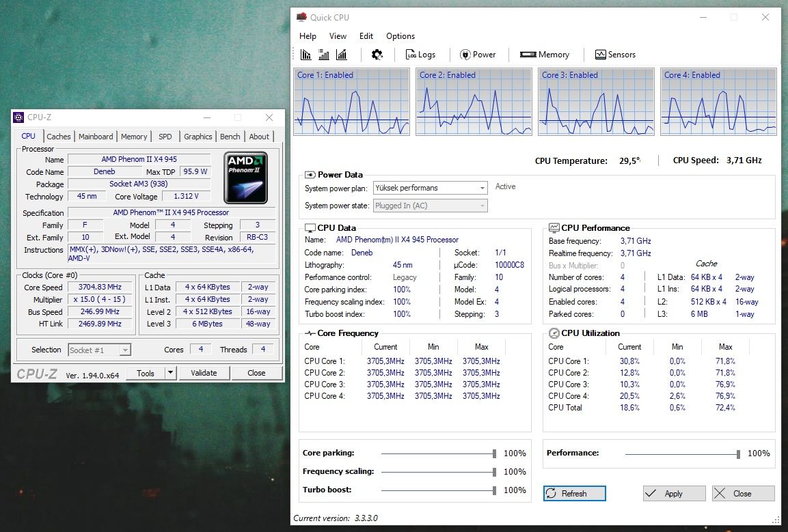
Task: Switch to the Graphics tab in CPU-Z
Action: [198, 136]
